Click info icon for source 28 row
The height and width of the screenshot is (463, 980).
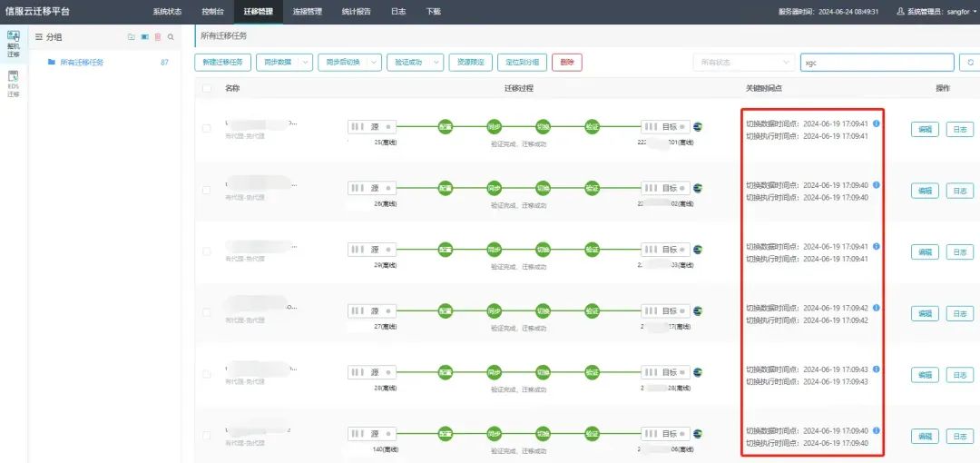click(877, 369)
